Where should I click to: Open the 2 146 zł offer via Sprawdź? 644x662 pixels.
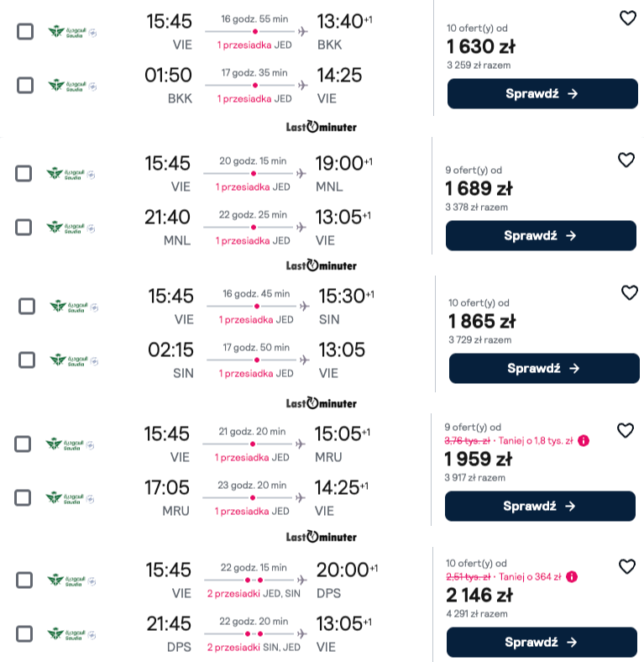tap(542, 642)
